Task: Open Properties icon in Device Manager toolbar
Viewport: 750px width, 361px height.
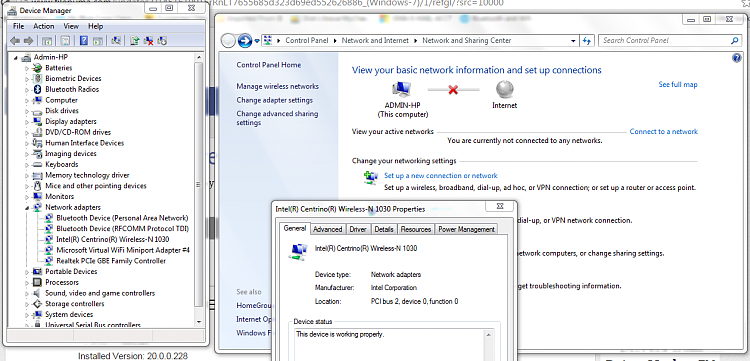Action: point(66,41)
